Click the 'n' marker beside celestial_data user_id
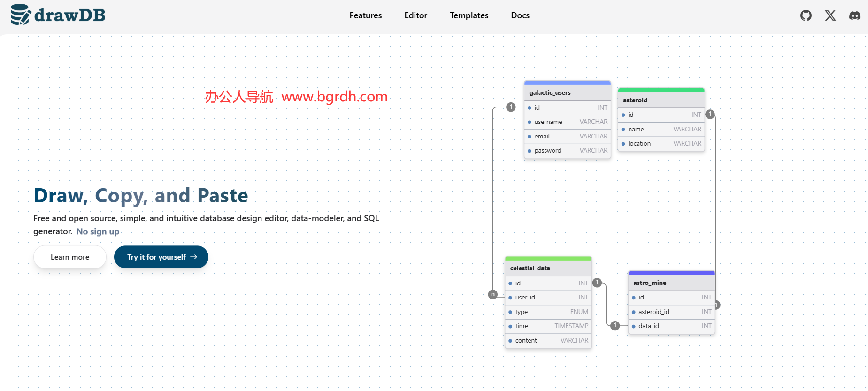This screenshot has width=868, height=391. coord(492,294)
